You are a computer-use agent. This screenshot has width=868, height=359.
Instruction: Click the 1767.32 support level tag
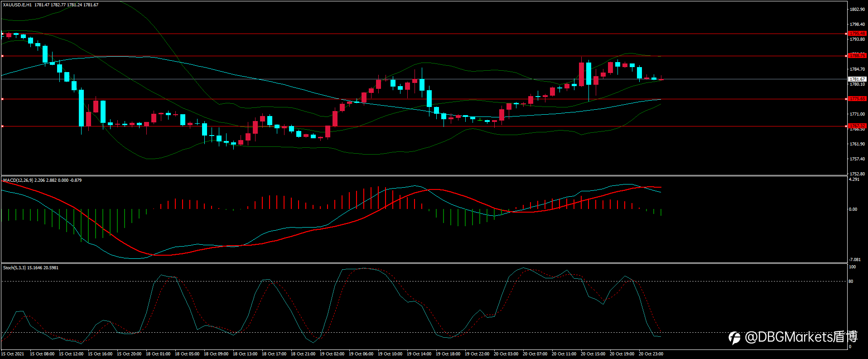[857, 126]
